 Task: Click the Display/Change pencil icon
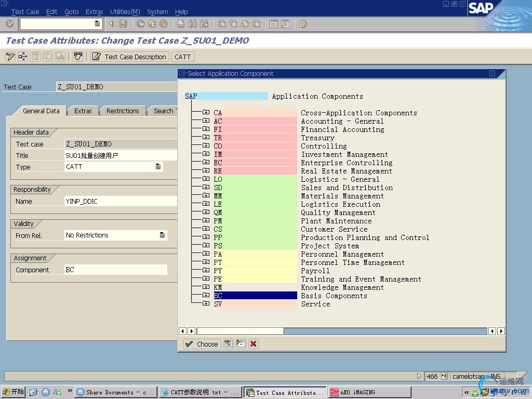coord(10,57)
